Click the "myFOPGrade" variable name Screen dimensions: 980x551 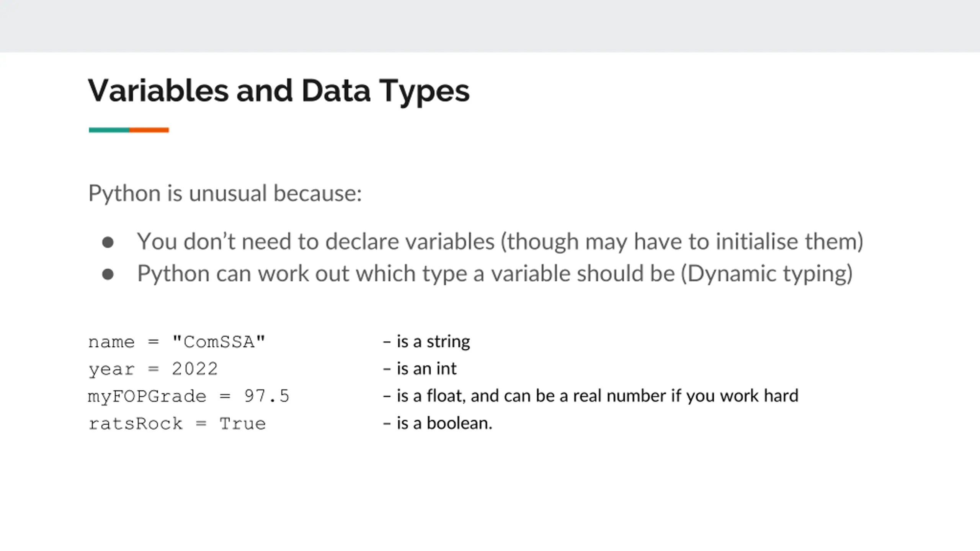pos(147,397)
